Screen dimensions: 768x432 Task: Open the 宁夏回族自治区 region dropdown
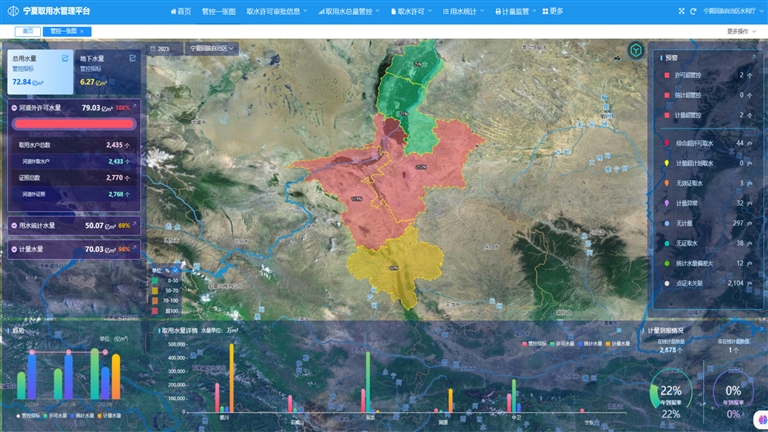(x=215, y=48)
